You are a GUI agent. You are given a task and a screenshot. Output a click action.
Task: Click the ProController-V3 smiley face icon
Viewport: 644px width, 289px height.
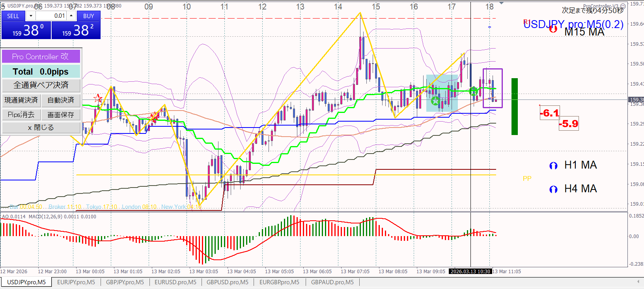[623, 6]
